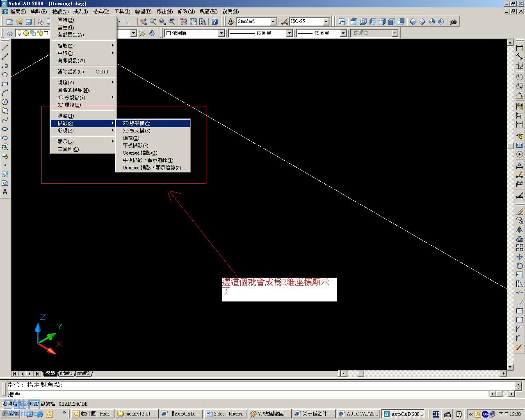Image resolution: width=525 pixels, height=420 pixels.
Task: Switch to 收件匣 Outlook taskbar button
Action: point(93,414)
